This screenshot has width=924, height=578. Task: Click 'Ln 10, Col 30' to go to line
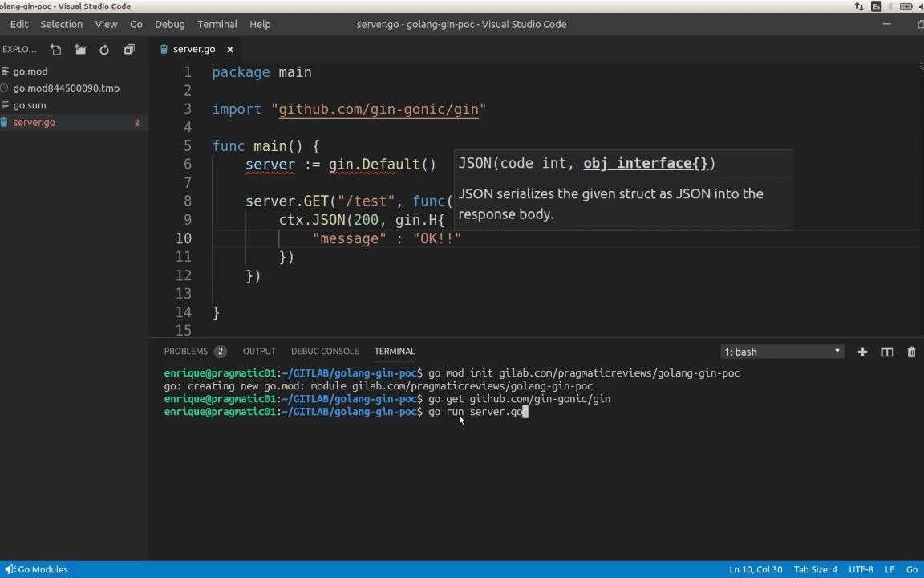click(755, 569)
